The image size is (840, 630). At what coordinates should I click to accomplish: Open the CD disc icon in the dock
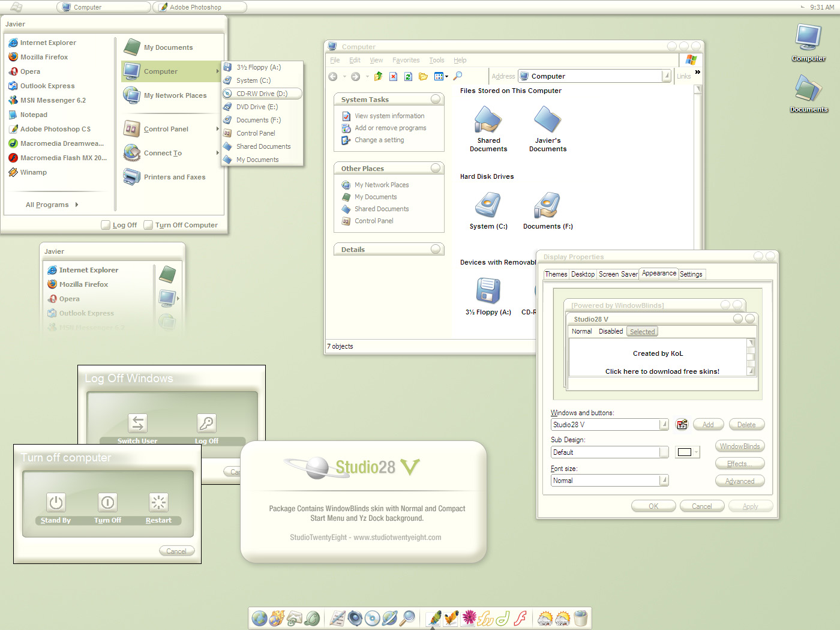coord(373,618)
